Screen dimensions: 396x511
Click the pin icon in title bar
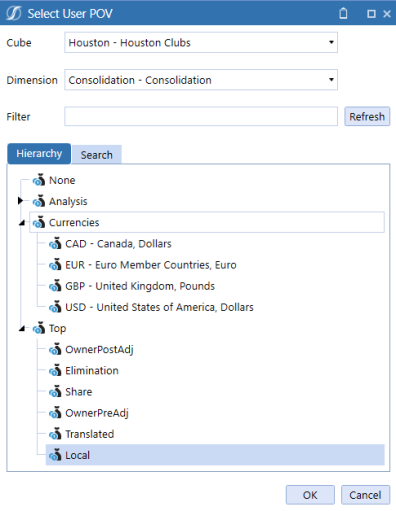coord(343,14)
